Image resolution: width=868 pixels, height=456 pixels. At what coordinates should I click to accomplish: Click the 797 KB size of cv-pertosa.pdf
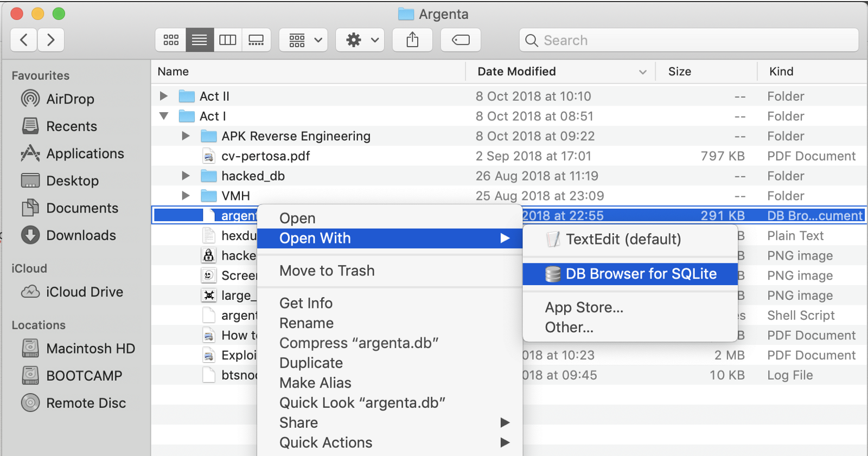[722, 156]
